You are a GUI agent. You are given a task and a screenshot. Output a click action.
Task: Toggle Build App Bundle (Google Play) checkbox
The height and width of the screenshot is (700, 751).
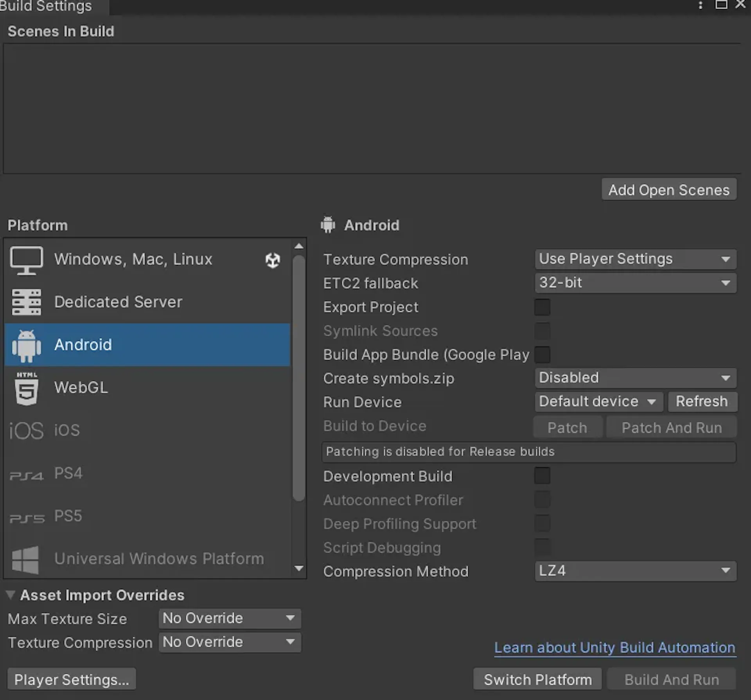coord(542,354)
